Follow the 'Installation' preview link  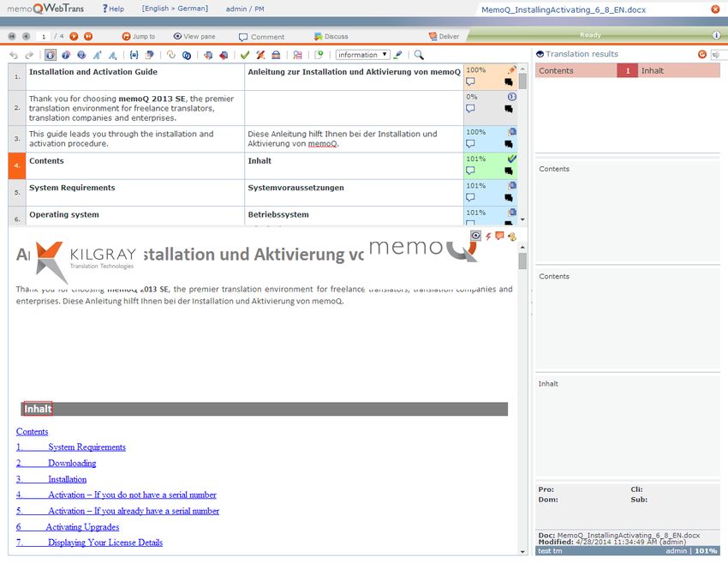coord(51,479)
